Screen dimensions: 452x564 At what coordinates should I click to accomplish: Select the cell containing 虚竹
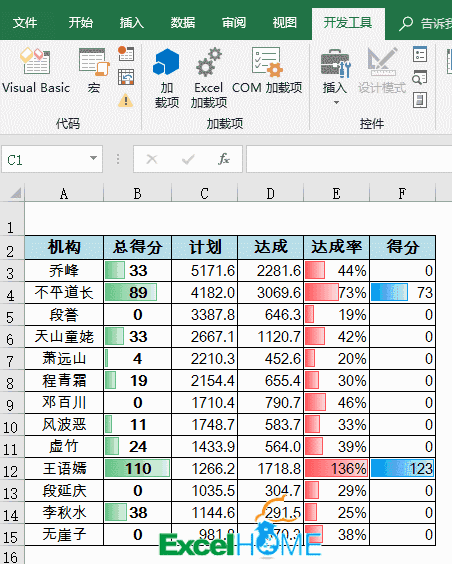tap(64, 447)
